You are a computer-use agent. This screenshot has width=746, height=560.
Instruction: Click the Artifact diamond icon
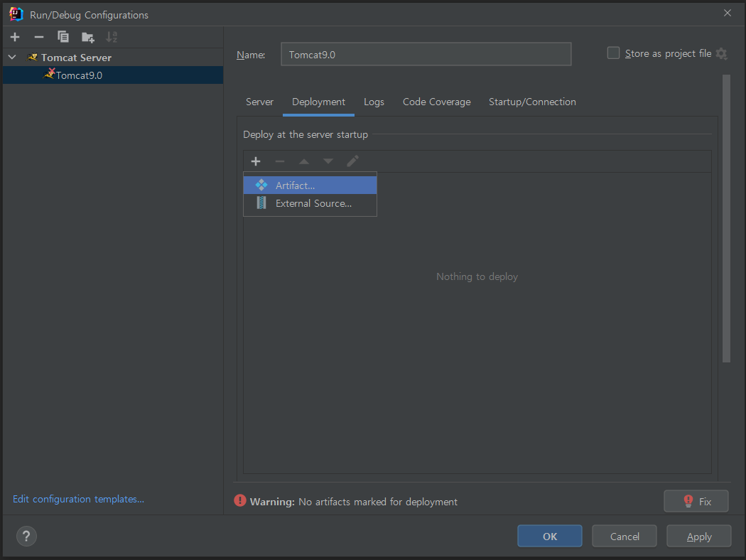[x=261, y=185]
